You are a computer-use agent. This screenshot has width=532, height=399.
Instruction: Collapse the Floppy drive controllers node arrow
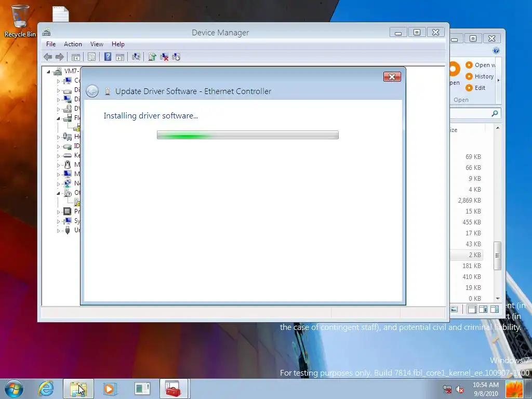(x=58, y=118)
